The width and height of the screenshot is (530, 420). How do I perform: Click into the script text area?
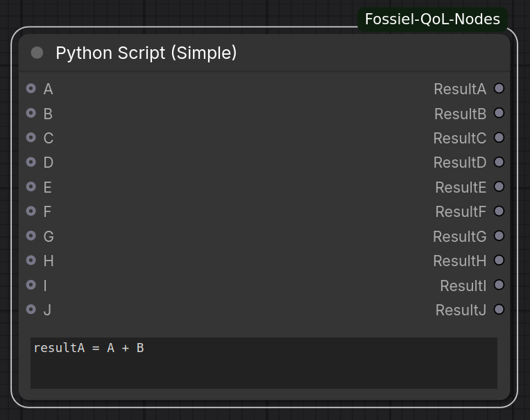(264, 363)
